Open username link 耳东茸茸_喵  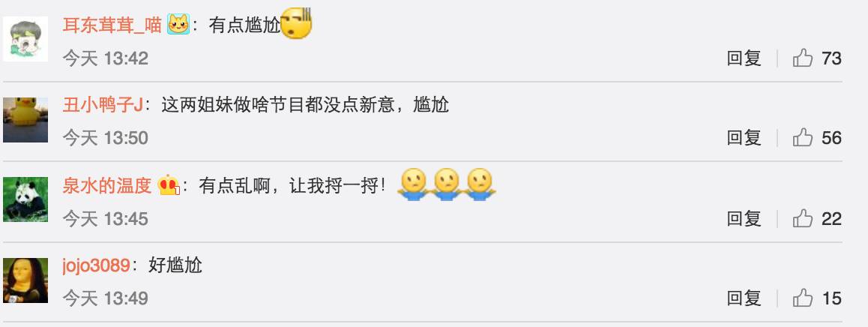112,25
